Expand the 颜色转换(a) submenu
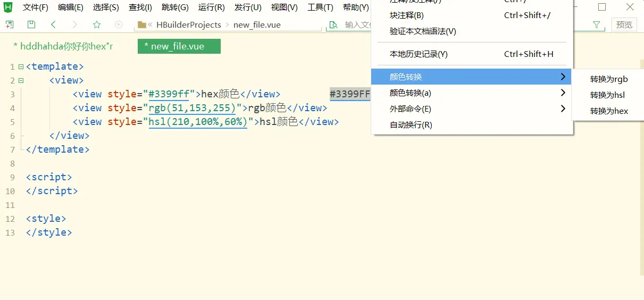 click(x=472, y=93)
